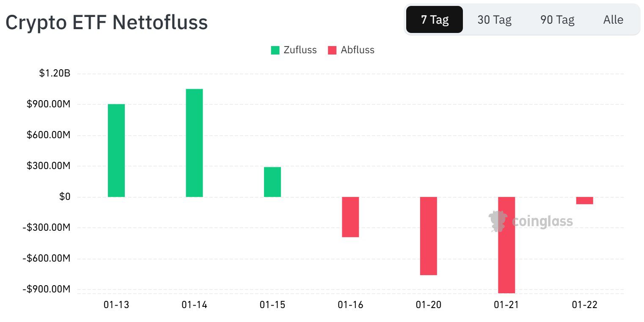Select the green inflow bar for 01-13
This screenshot has width=644, height=322.
116,150
